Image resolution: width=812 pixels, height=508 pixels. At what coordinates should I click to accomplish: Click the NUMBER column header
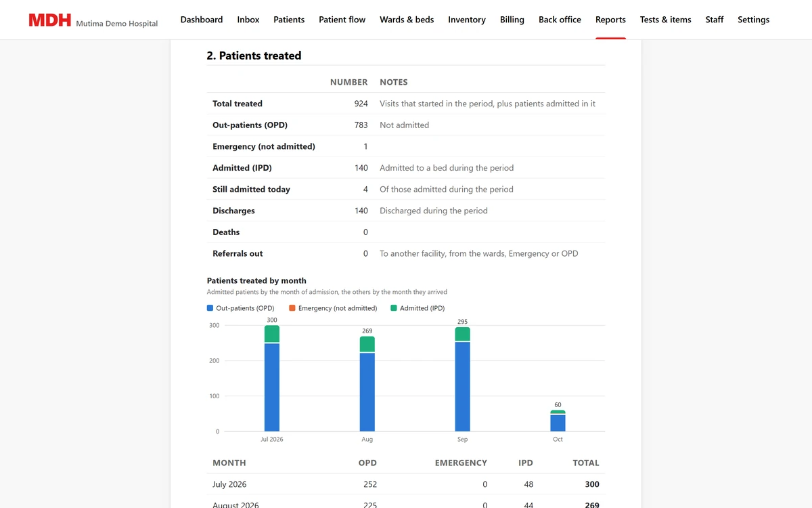point(349,82)
